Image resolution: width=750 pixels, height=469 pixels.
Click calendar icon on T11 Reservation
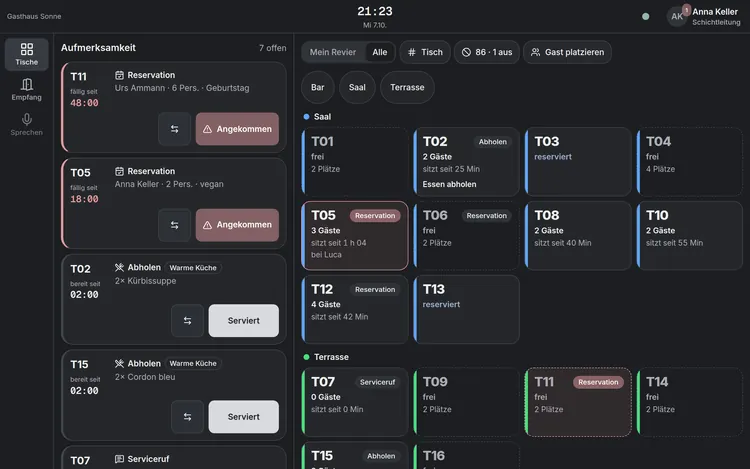click(x=119, y=75)
